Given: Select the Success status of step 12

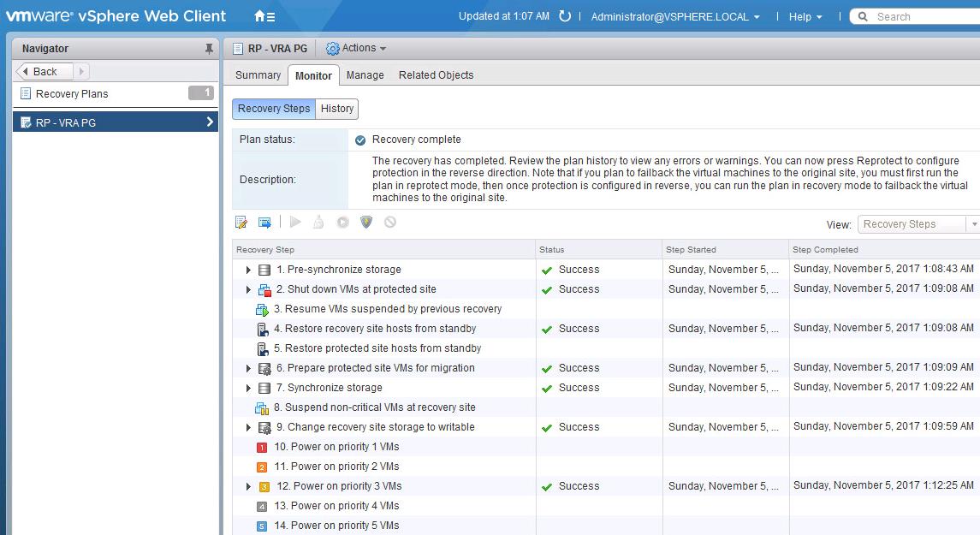Looking at the screenshot, I should pos(579,486).
